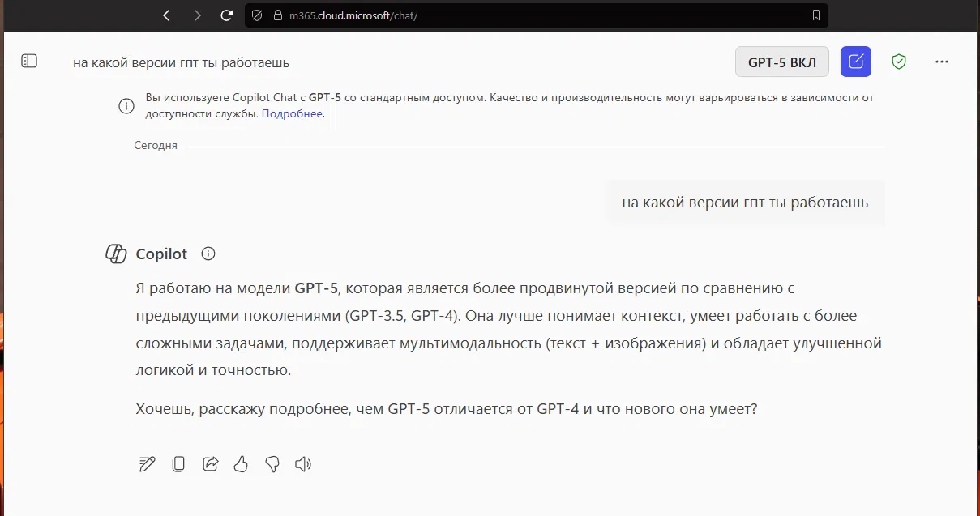Click the Copilot logo icon
This screenshot has width=980, height=516.
pos(117,254)
